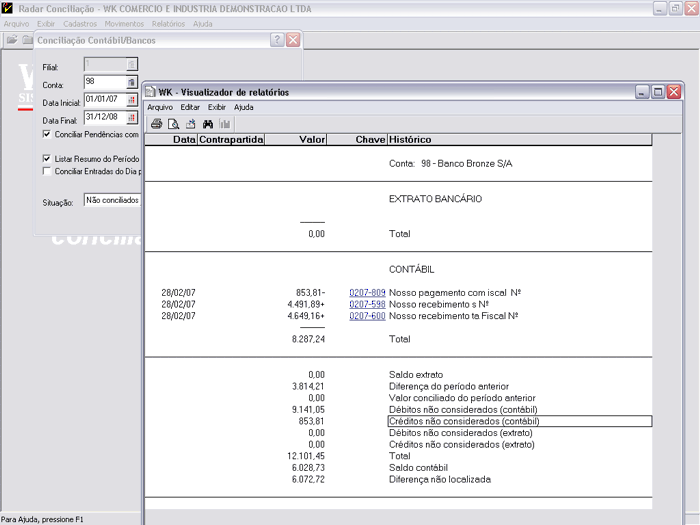Viewport: 700px width, 525px height.
Task: Open the Situação dropdown showing Não conciliados
Action: pyautogui.click(x=112, y=200)
